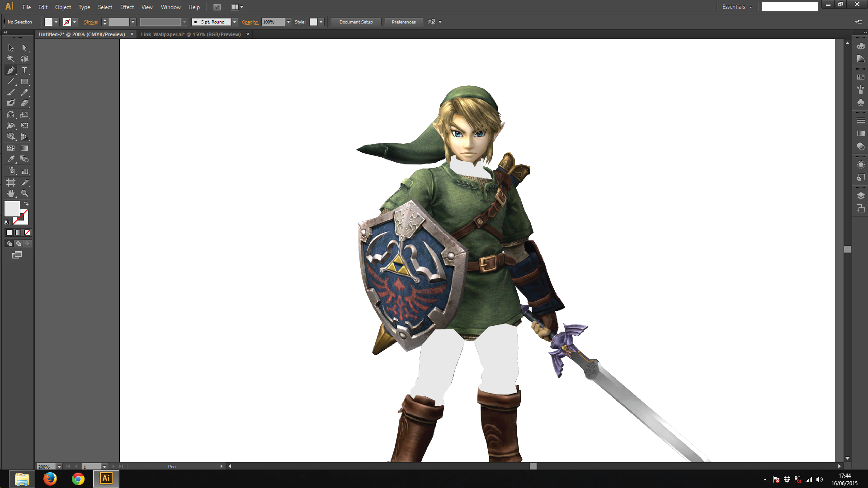This screenshot has width=868, height=488.
Task: Open the opacity value dropdown
Action: coord(288,22)
